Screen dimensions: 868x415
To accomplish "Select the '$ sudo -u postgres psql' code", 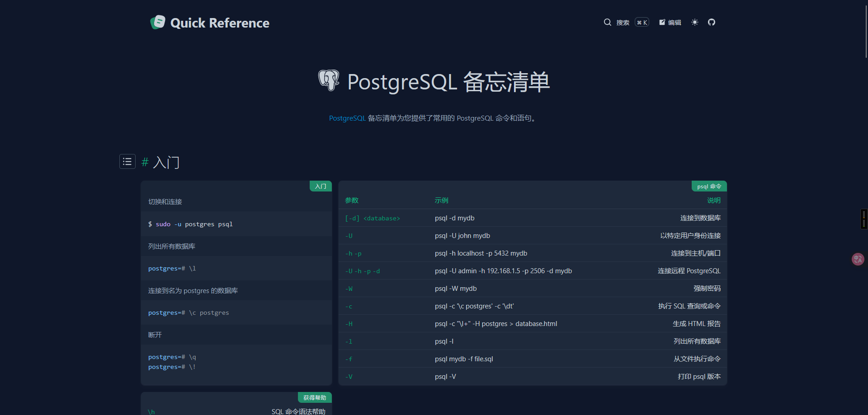I will pyautogui.click(x=190, y=224).
